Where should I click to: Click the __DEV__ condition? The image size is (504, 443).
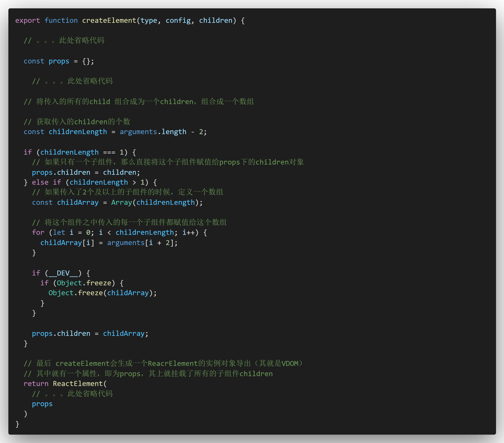(63, 273)
